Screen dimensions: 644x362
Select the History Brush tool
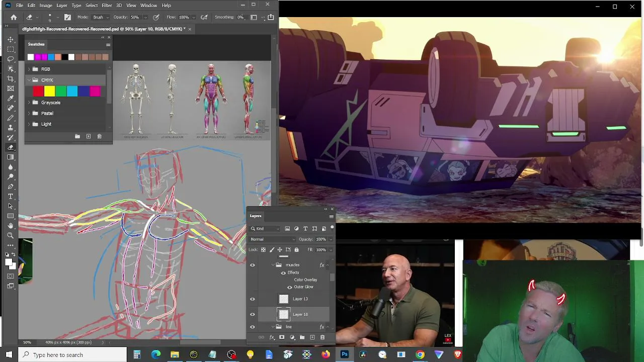11,137
